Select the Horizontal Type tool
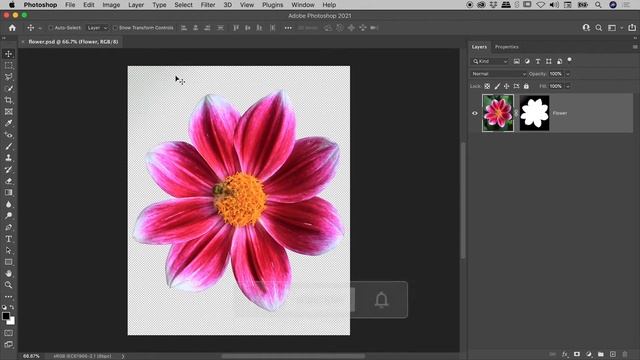Screen dimensions: 640x360 [9, 239]
